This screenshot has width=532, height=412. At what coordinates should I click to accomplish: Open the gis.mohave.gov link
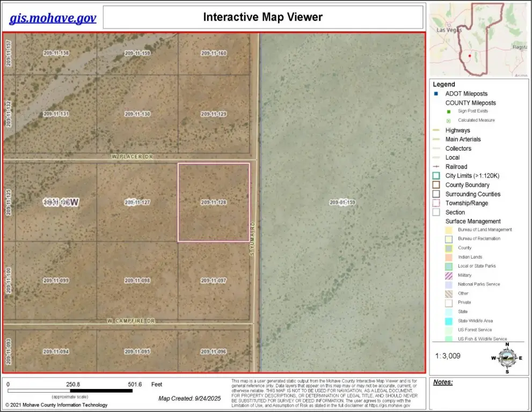53,18
